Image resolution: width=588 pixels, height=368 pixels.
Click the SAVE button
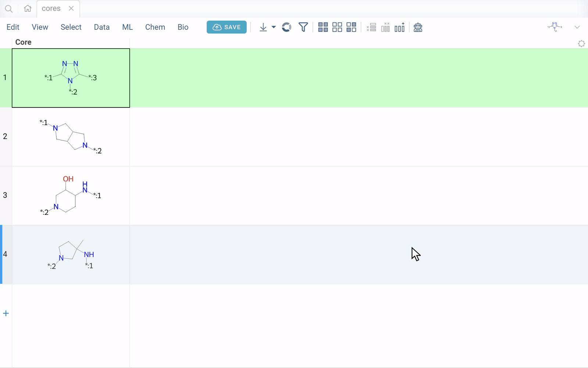coord(227,27)
